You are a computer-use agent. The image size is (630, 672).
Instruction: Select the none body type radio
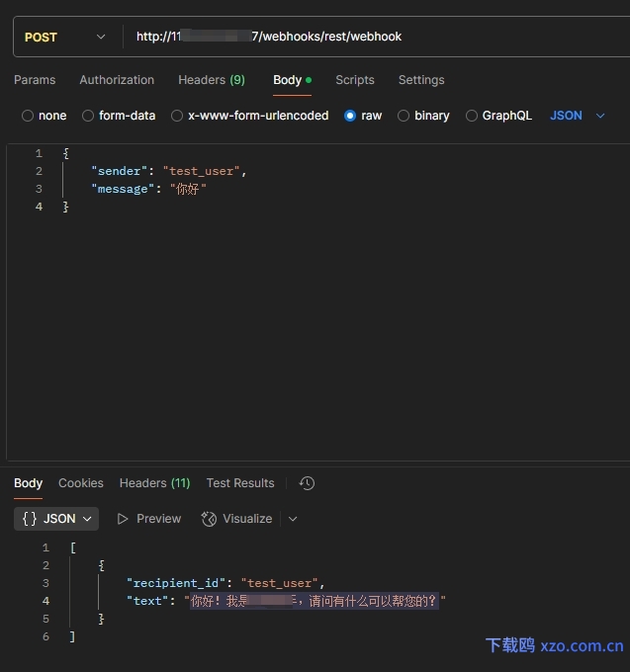(x=28, y=116)
